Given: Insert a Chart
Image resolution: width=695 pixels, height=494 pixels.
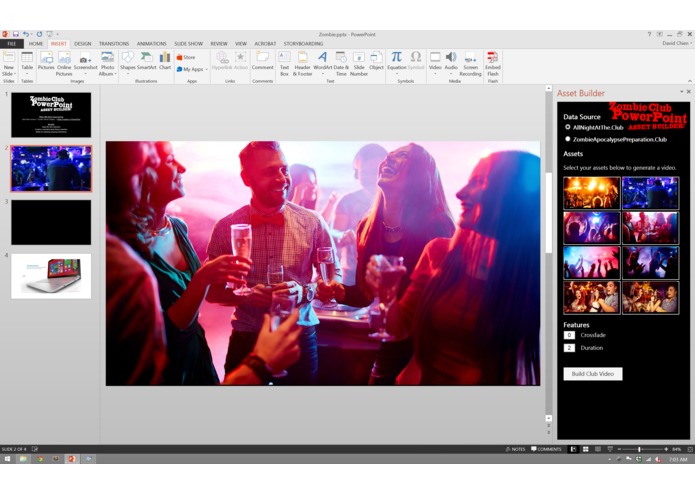Looking at the screenshot, I should click(165, 61).
